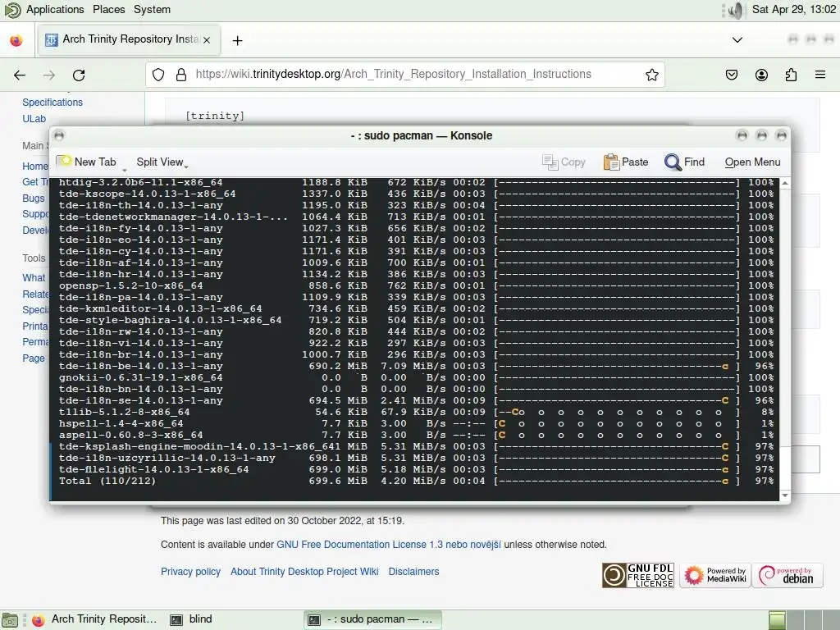Click the Total row progress bar
Screen dimensions: 840x630
617,481
